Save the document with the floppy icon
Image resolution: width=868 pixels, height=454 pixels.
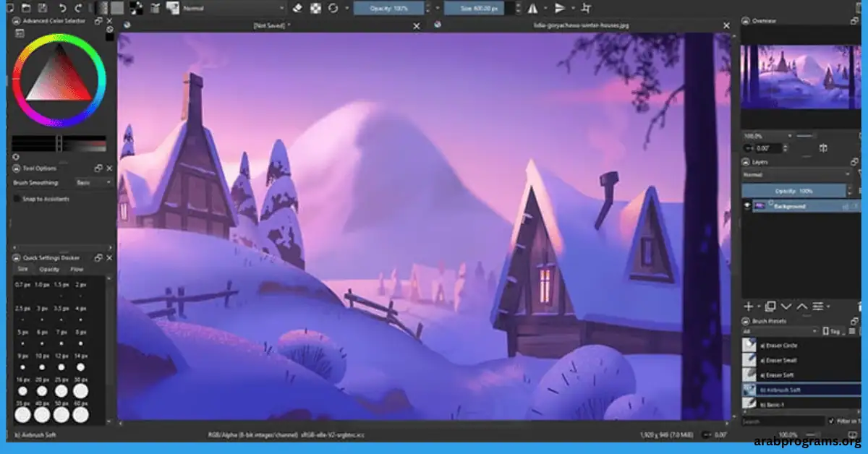pos(42,8)
